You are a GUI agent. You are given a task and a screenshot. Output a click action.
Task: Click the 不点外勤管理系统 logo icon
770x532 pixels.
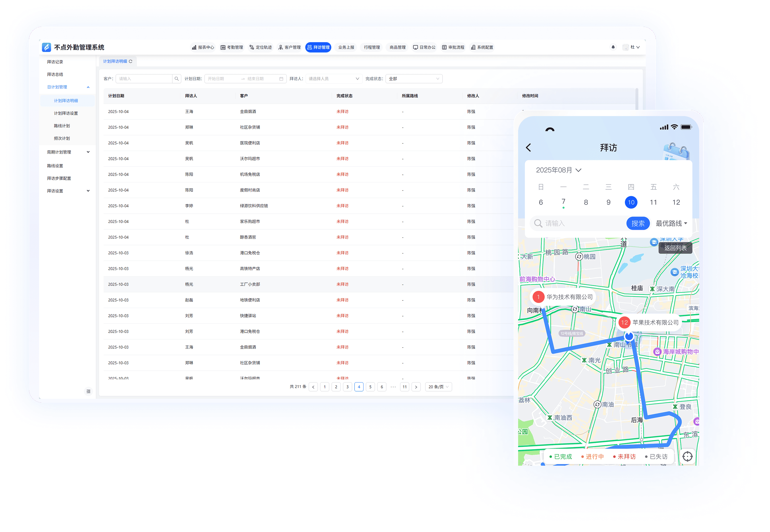[46, 47]
